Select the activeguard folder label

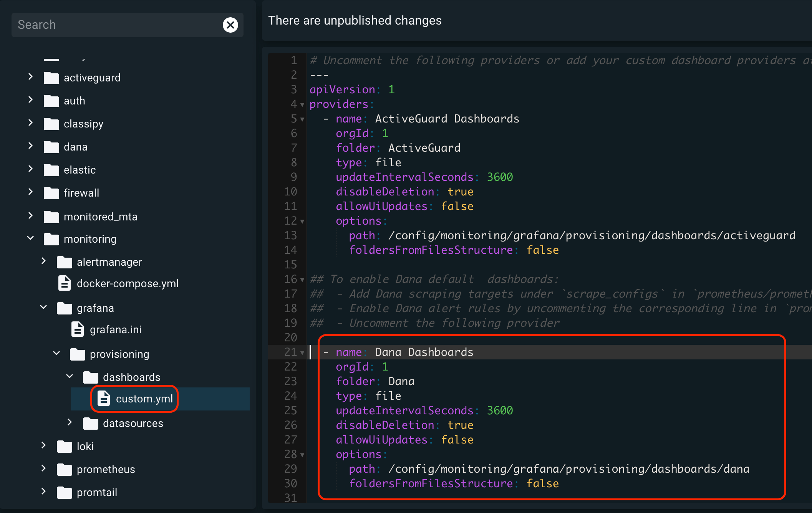pyautogui.click(x=92, y=78)
